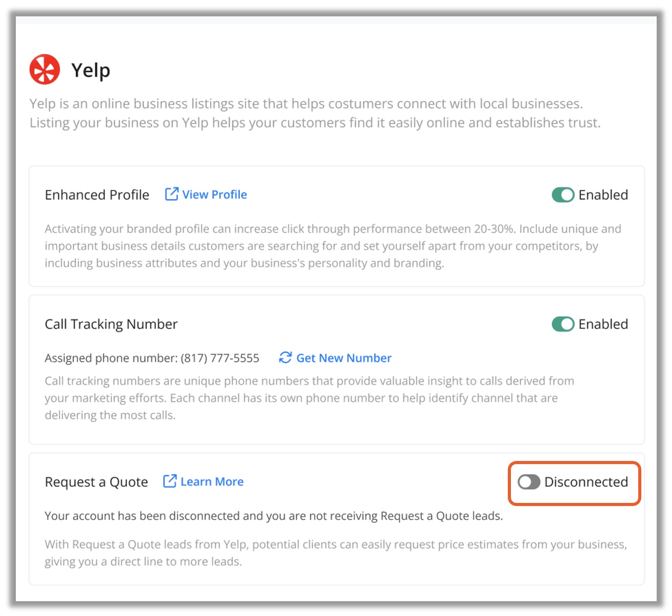
Task: Select the Enhanced Profile section title
Action: (x=97, y=195)
